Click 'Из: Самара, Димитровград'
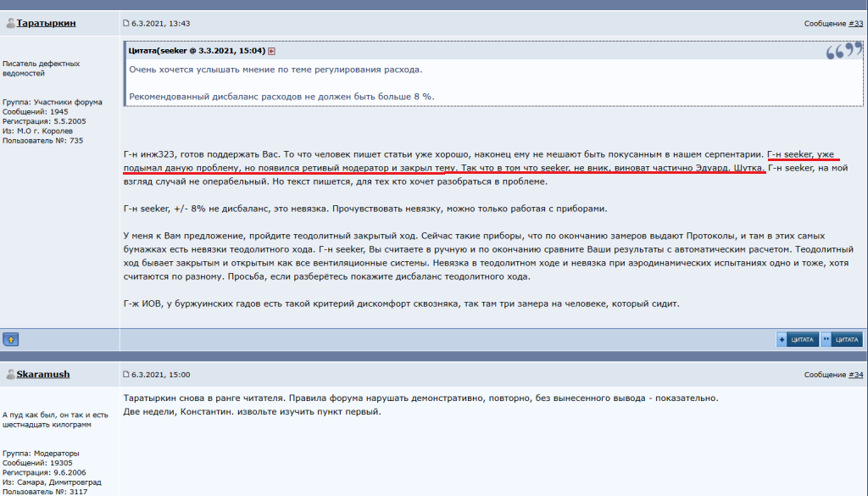 52,482
